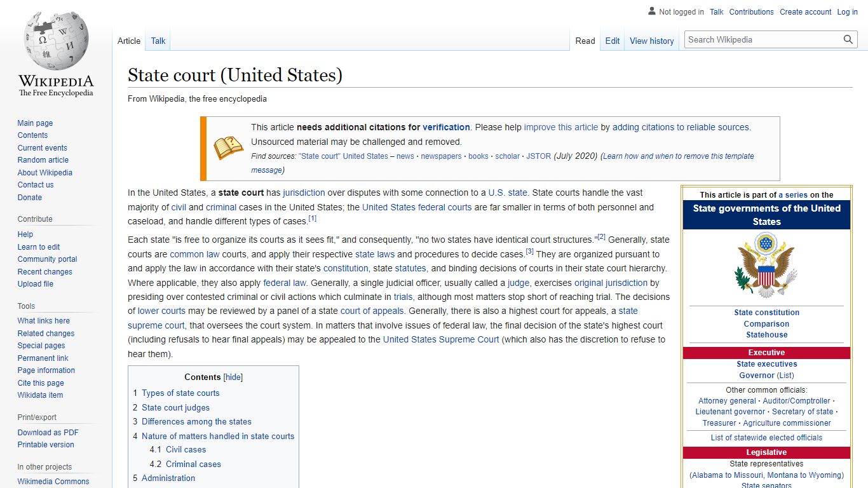Jump to Types of state courts section
This screenshot has width=868, height=488.
click(x=180, y=393)
